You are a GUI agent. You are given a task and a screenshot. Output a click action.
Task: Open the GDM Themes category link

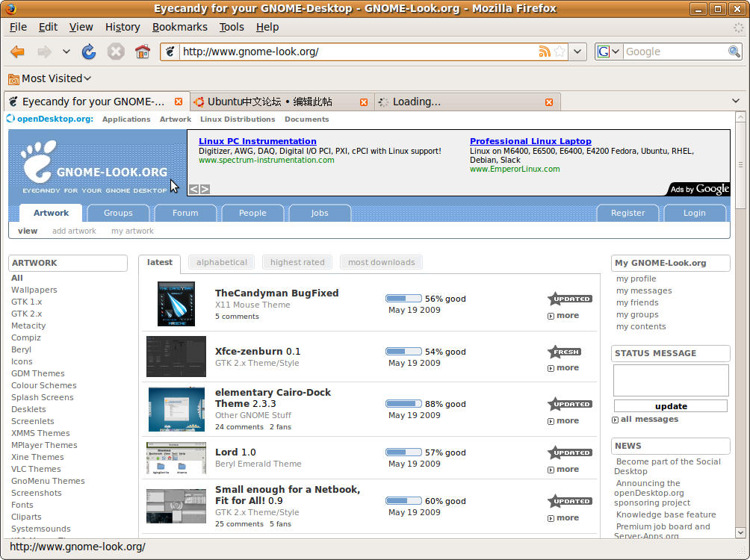click(x=38, y=373)
